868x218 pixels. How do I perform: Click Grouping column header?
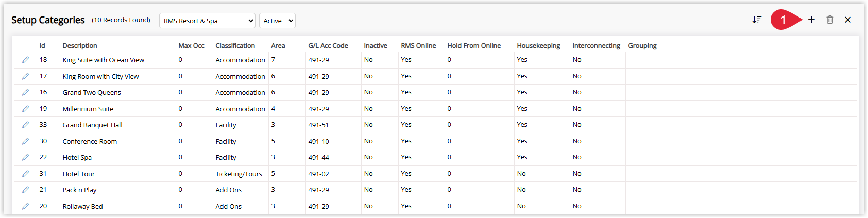(x=642, y=46)
